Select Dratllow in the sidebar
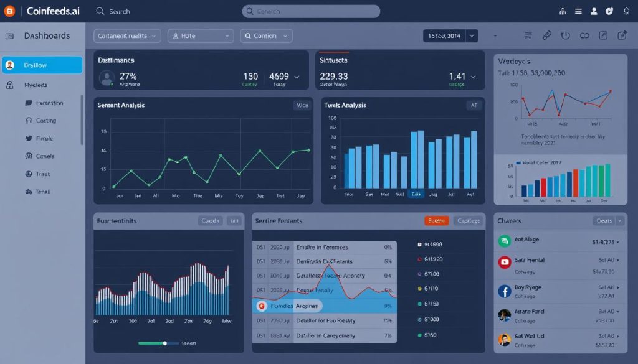This screenshot has height=364, width=638. [x=42, y=65]
